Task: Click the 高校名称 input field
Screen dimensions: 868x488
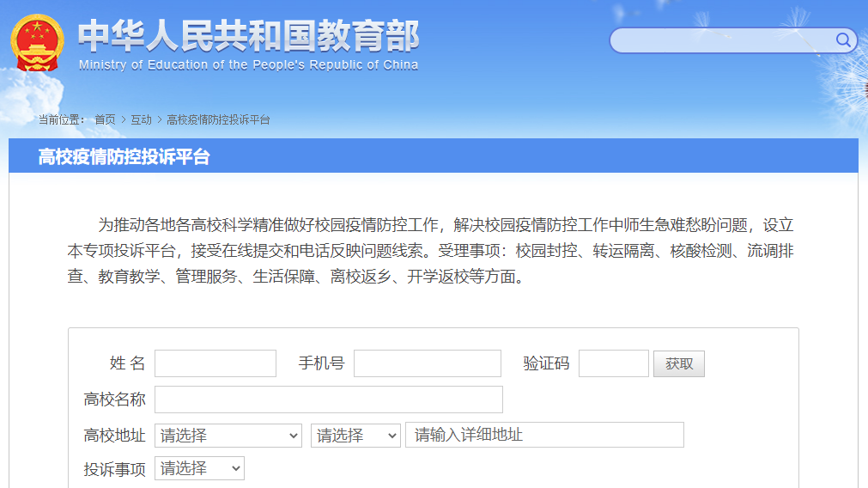Action: pyautogui.click(x=329, y=400)
